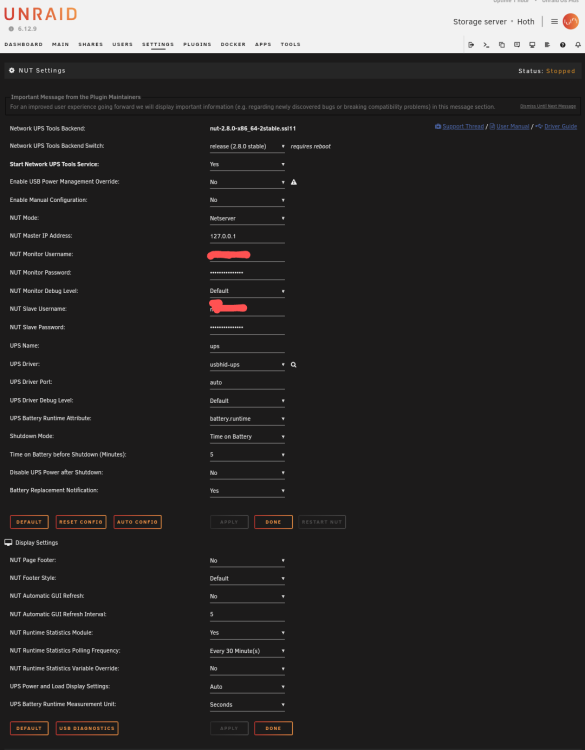Click the Auto Config button
This screenshot has width=585, height=750.
(x=137, y=522)
